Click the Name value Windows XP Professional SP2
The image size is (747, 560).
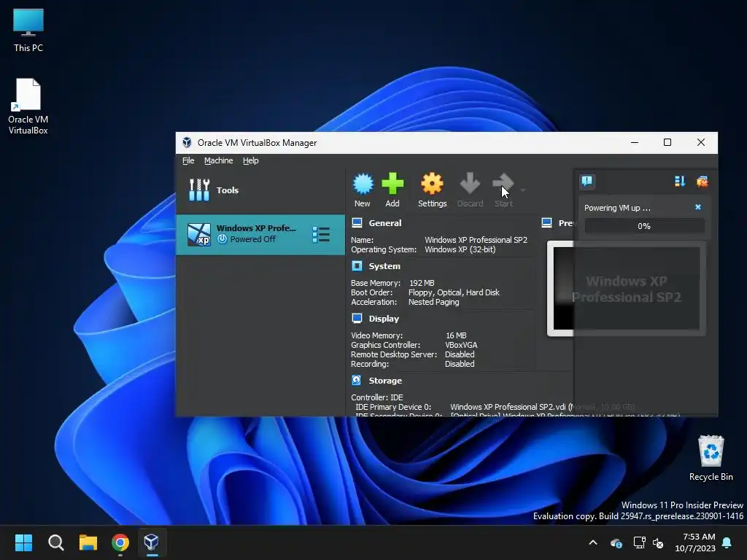coord(476,240)
